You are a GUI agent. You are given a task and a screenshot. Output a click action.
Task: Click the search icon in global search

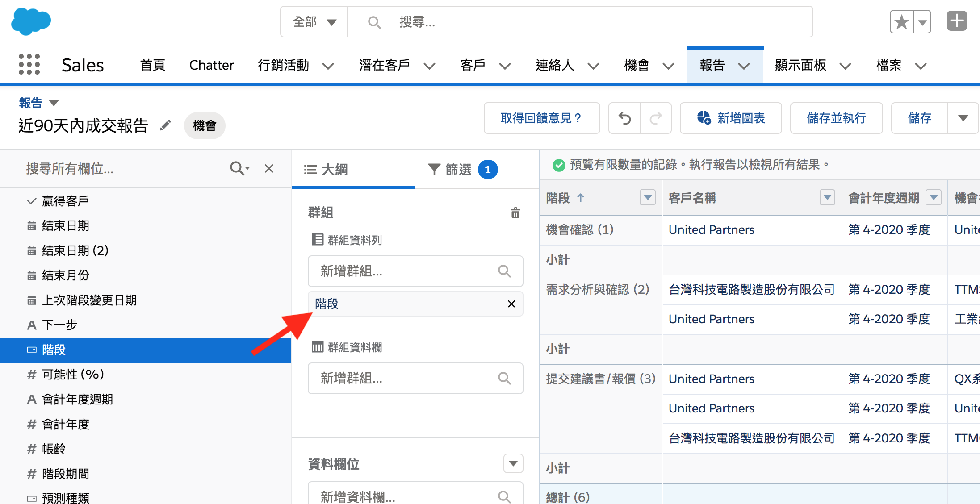(x=374, y=22)
